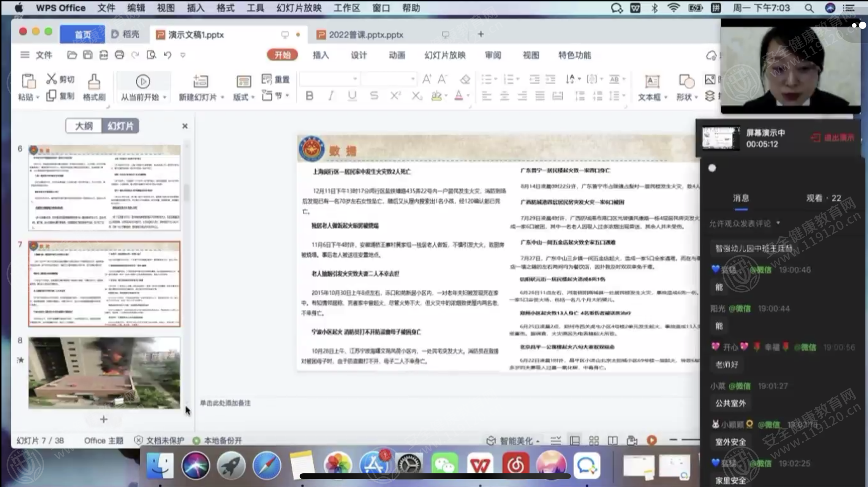This screenshot has width=868, height=487.
Task: Center align text
Action: (x=504, y=96)
